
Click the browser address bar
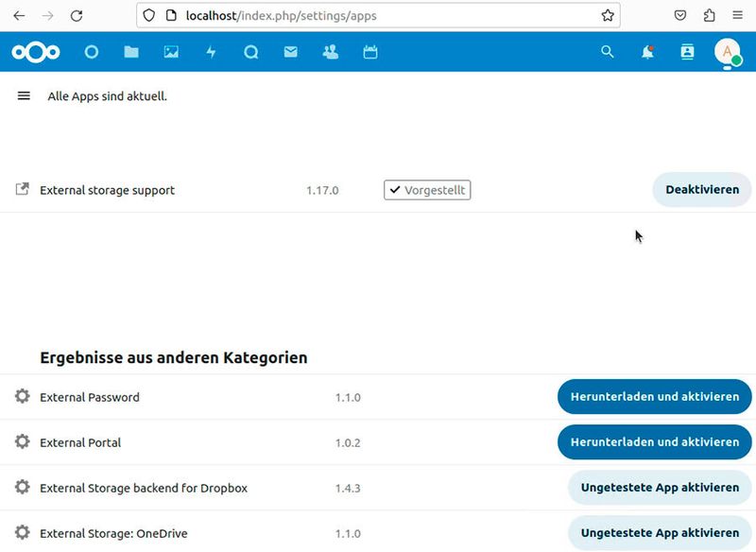(x=378, y=15)
